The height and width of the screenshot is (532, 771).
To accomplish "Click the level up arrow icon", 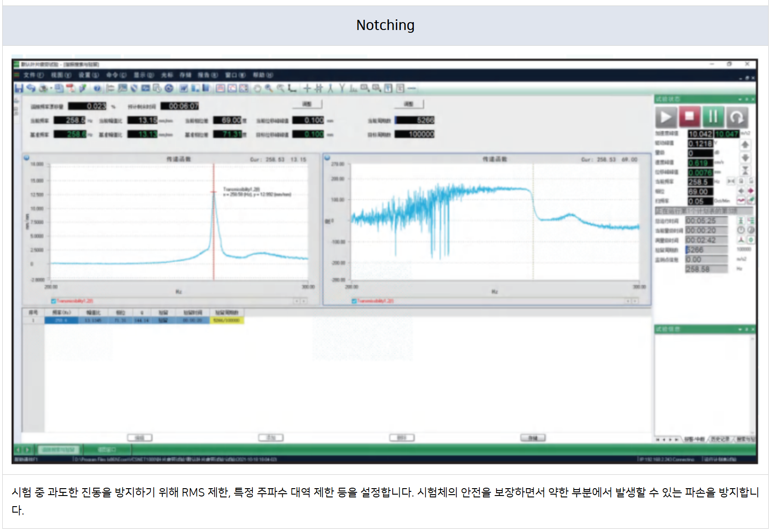I will [745, 144].
